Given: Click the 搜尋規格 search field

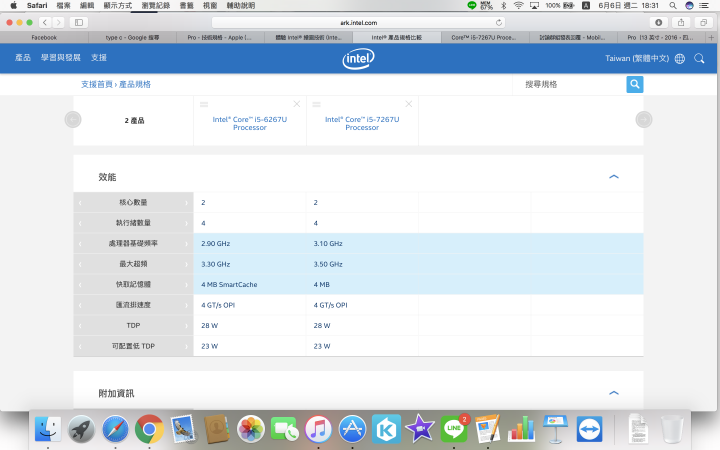Looking at the screenshot, I should [569, 84].
